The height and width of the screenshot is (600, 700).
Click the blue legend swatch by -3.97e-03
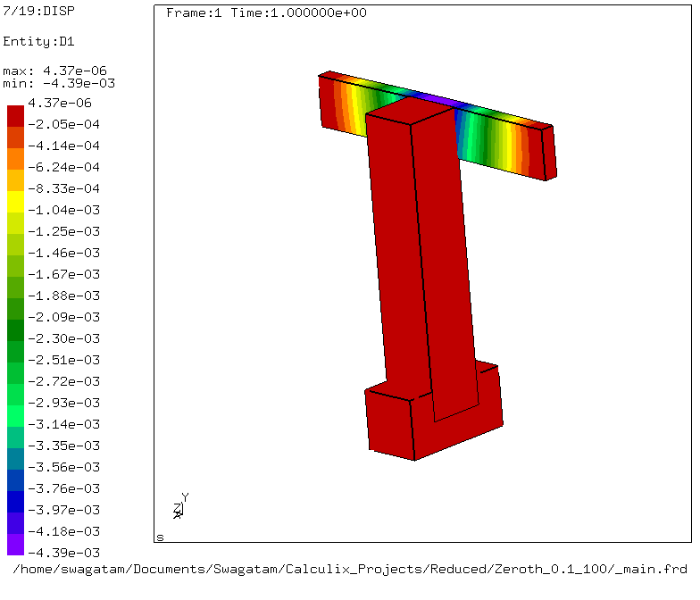[x=16, y=502]
